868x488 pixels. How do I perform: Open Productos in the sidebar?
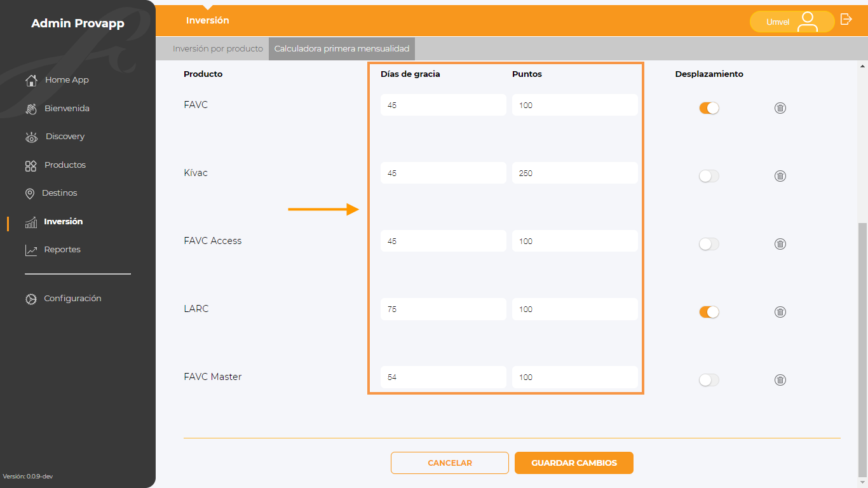click(65, 165)
